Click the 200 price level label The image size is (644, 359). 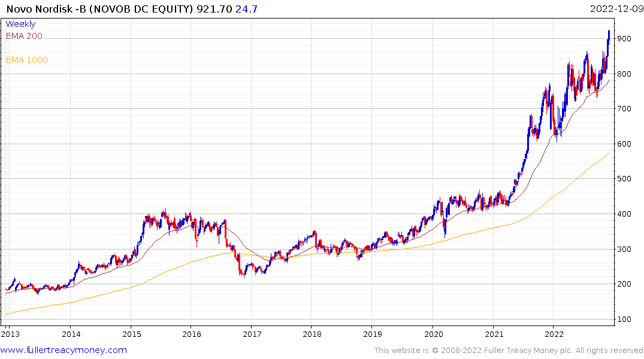point(624,284)
